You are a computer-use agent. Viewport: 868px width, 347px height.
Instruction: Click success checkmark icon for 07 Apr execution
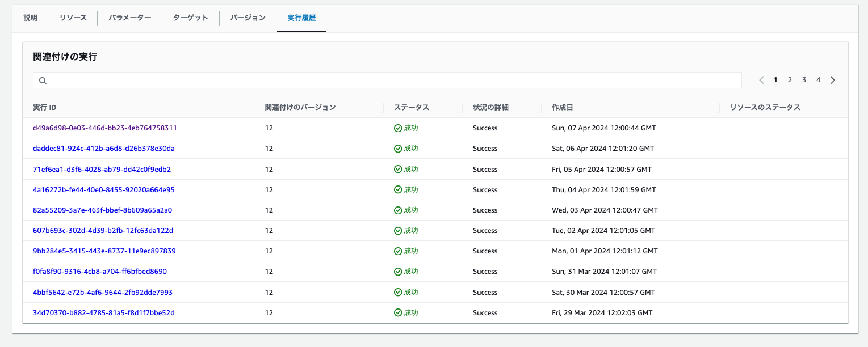click(x=397, y=128)
